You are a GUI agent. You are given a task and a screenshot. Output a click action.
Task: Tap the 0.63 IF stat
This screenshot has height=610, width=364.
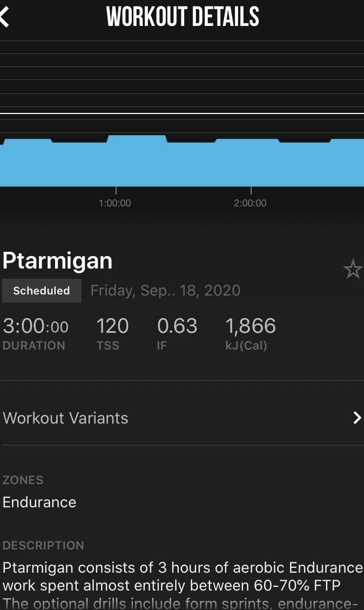(177, 326)
